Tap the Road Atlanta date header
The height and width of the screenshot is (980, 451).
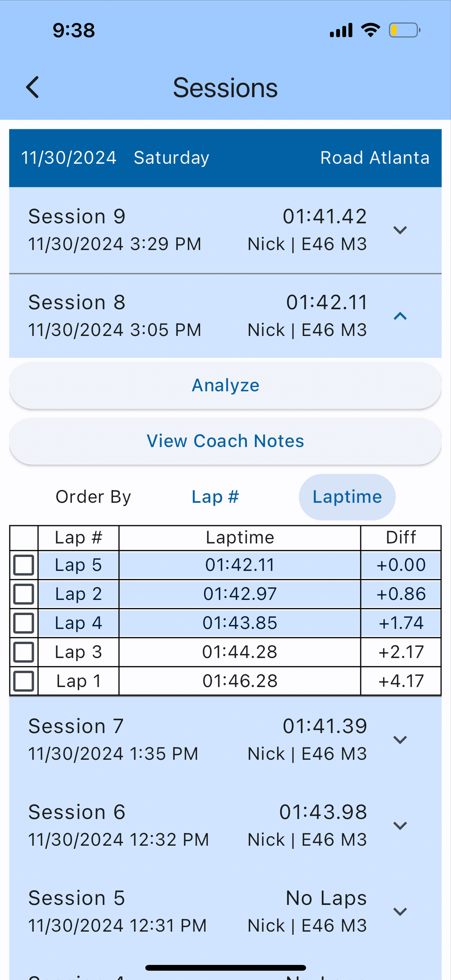pos(225,158)
